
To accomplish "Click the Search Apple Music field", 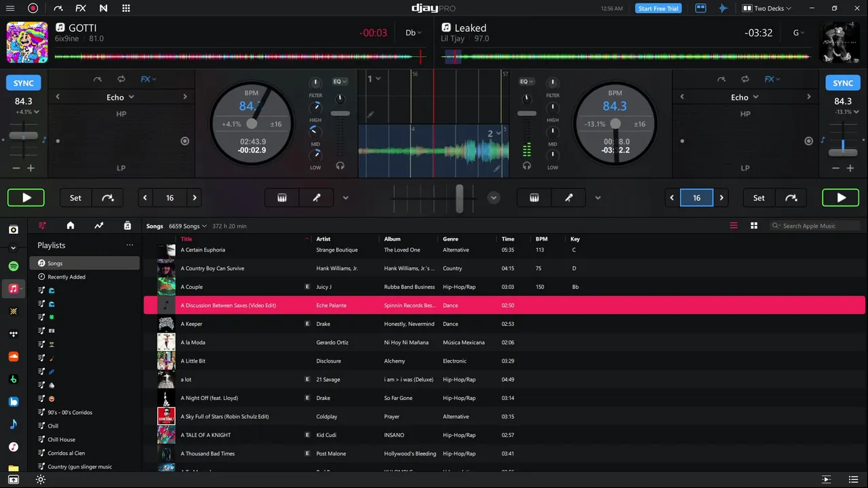I will pos(814,226).
